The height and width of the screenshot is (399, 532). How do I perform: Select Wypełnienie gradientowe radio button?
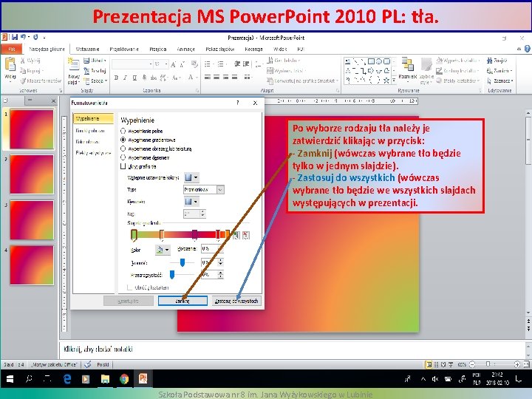[123, 140]
